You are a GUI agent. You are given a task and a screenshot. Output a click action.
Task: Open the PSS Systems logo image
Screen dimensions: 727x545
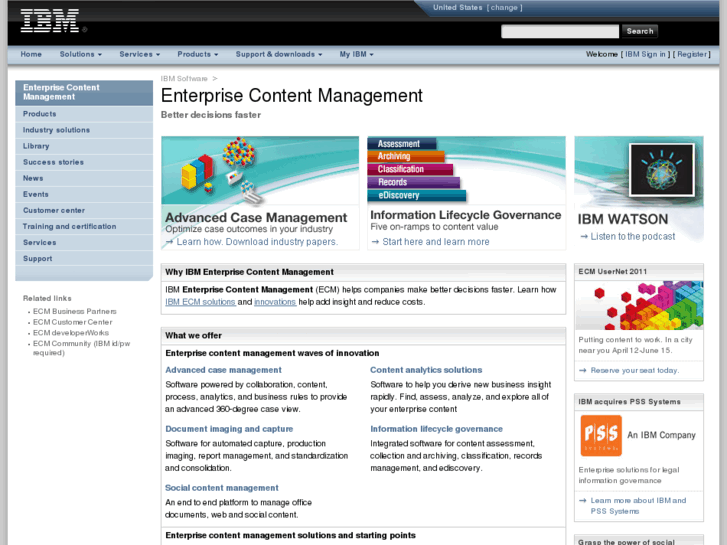point(601,436)
